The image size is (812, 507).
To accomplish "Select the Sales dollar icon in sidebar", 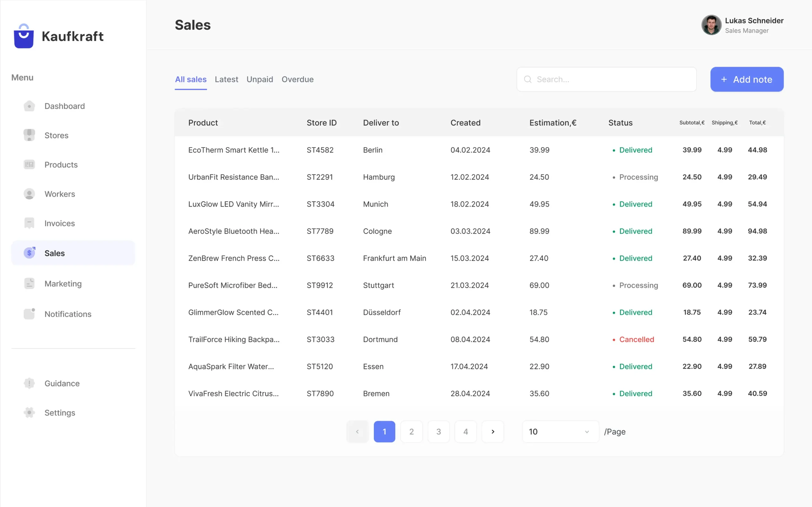I will (x=29, y=253).
